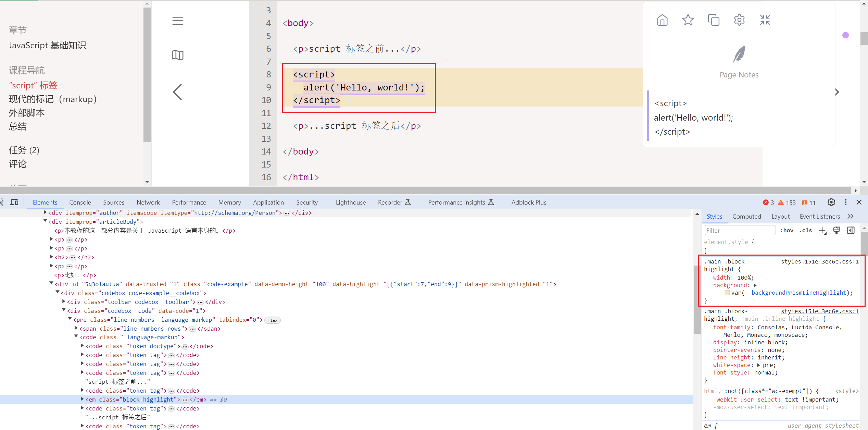This screenshot has width=868, height=430.
Task: Collapse the articleBody div
Action: tap(45, 221)
